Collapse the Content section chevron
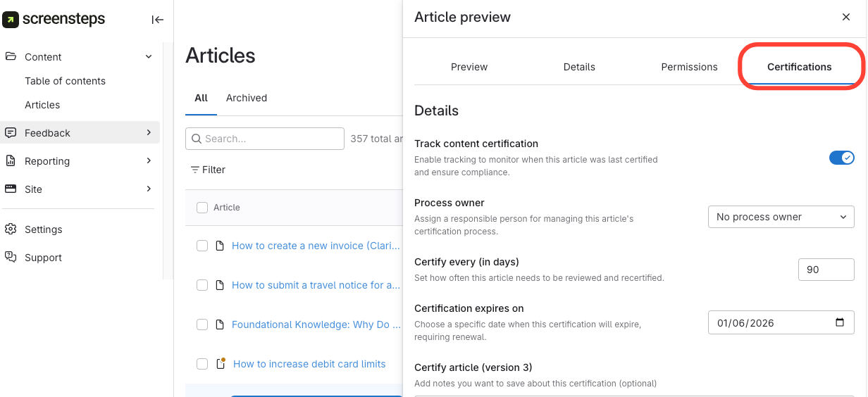This screenshot has width=868, height=397. pyautogui.click(x=149, y=56)
